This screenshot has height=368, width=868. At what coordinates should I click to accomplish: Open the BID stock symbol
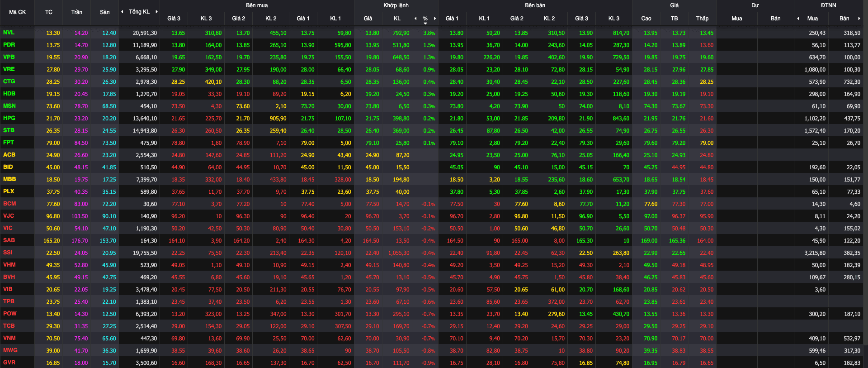[x=8, y=167]
